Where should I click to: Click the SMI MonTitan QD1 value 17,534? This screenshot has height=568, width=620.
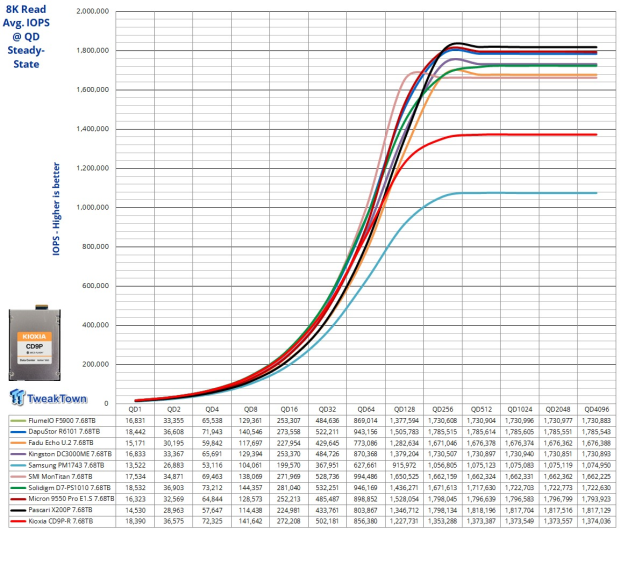[135, 476]
